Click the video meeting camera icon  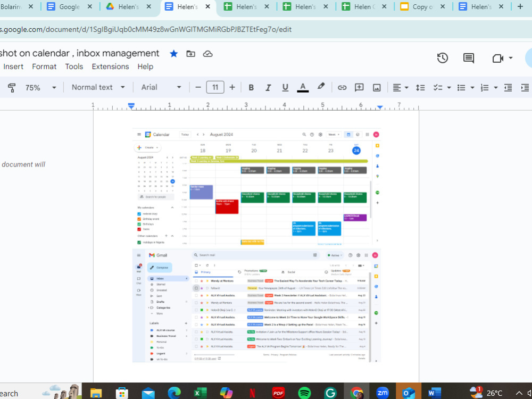(x=498, y=59)
